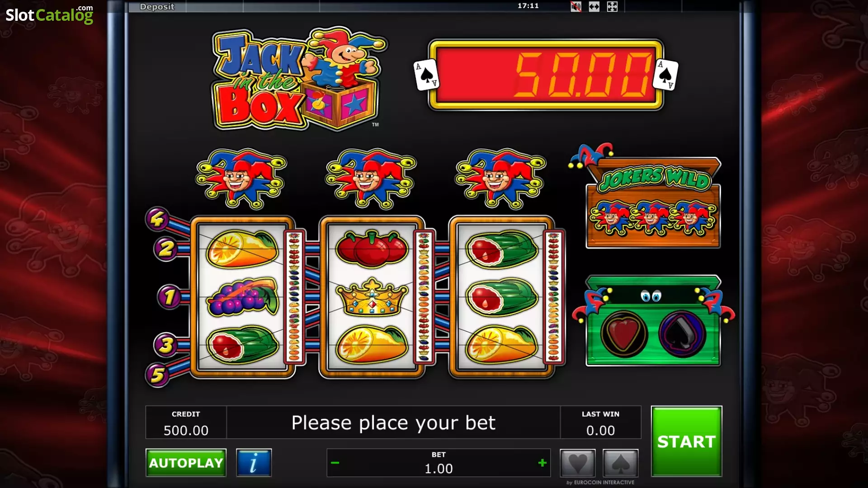Mute the game sound icon
Screen dimensions: 868x488
pyautogui.click(x=576, y=7)
